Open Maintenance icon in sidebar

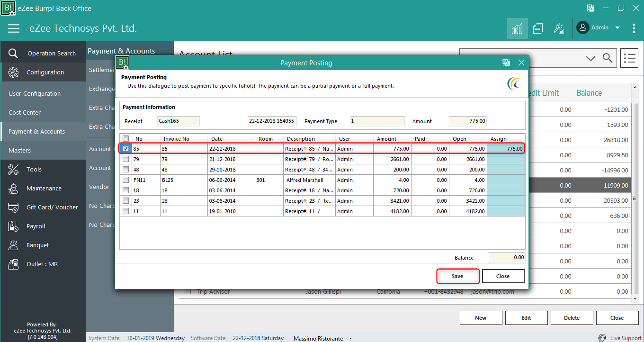(x=13, y=188)
